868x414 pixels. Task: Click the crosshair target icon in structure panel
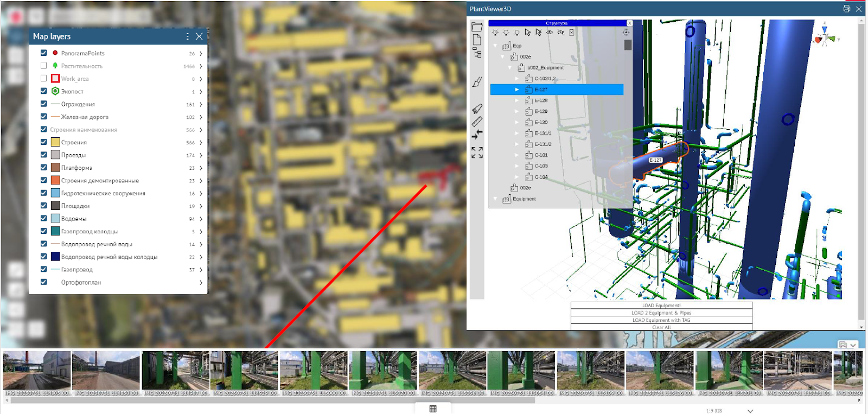click(626, 33)
